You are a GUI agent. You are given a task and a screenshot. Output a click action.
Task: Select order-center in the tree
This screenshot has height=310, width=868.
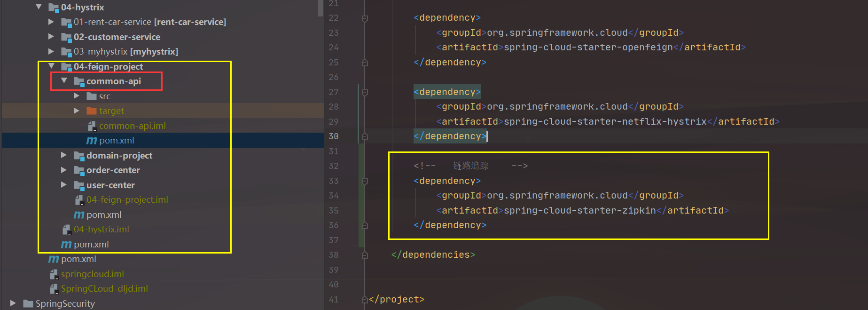[x=113, y=170]
